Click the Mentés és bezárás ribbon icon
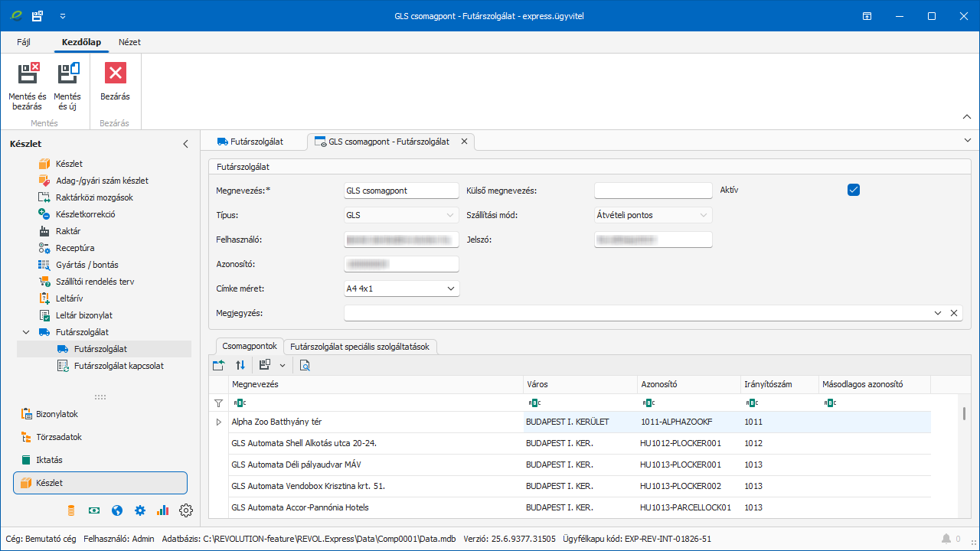 click(x=28, y=74)
